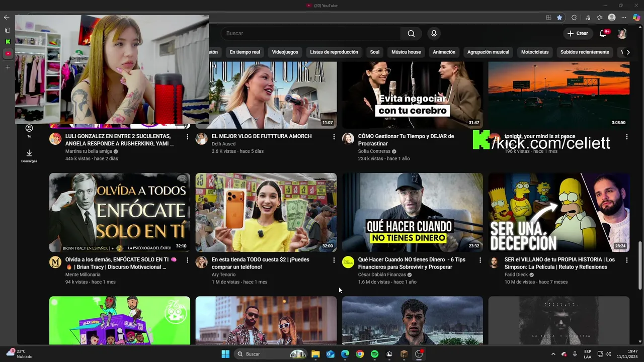Click the page vertical scrollbar thumb
Image resolution: width=644 pixels, height=362 pixels.
click(640, 265)
